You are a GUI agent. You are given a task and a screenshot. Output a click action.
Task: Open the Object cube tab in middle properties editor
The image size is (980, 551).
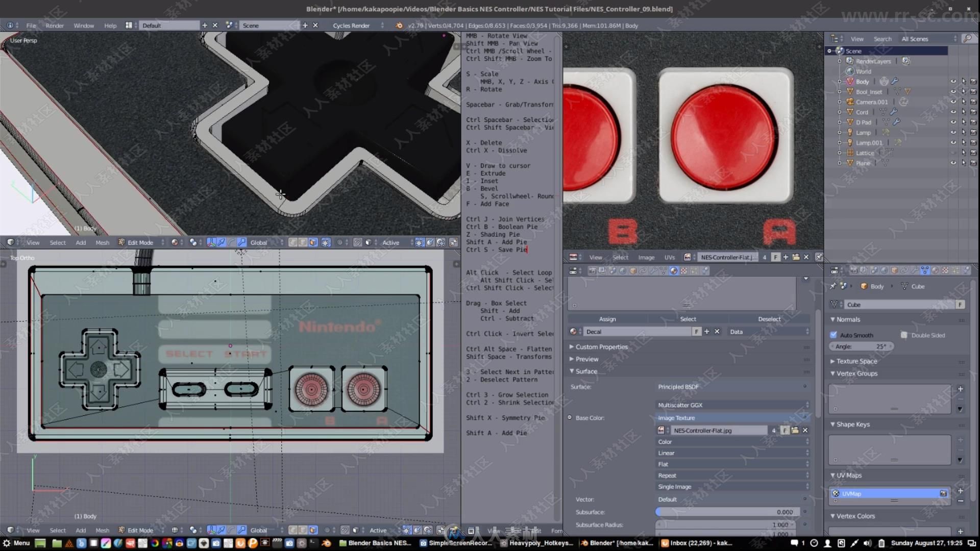pos(633,271)
